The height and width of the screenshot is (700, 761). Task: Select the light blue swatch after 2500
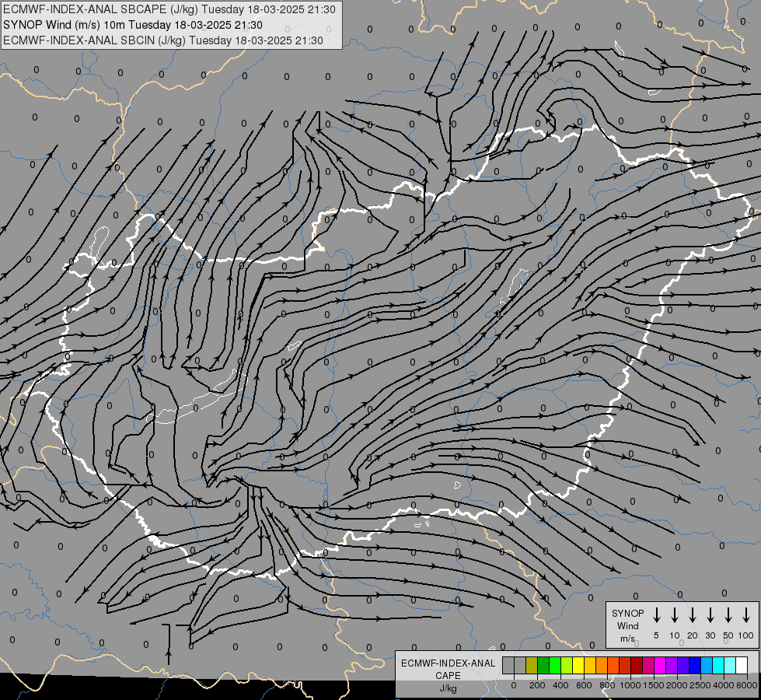[x=707, y=665]
